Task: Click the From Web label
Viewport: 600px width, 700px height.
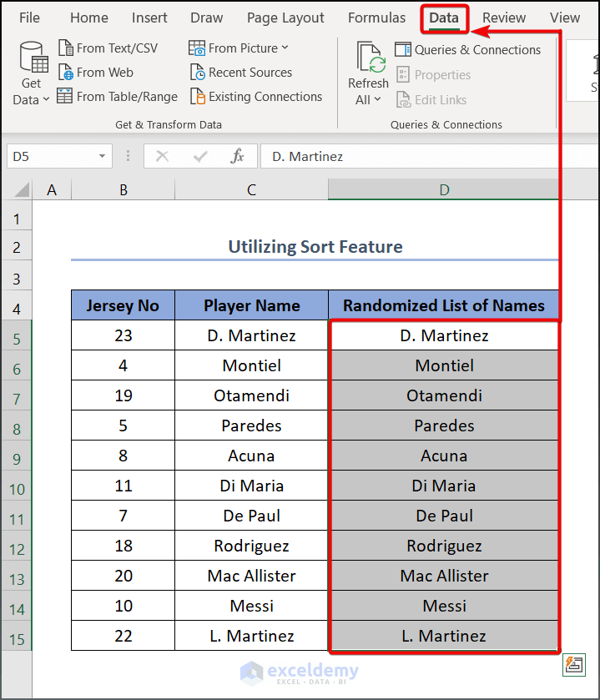Action: click(x=105, y=73)
